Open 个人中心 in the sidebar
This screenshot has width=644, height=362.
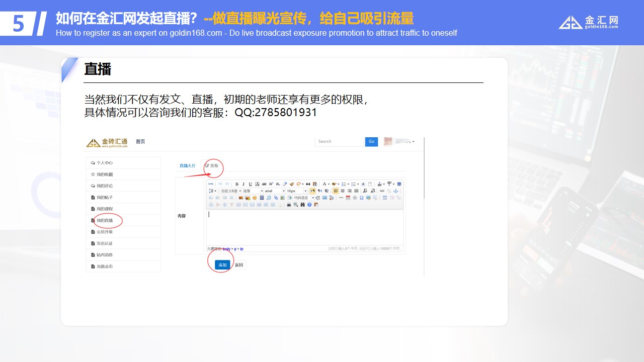coord(123,163)
